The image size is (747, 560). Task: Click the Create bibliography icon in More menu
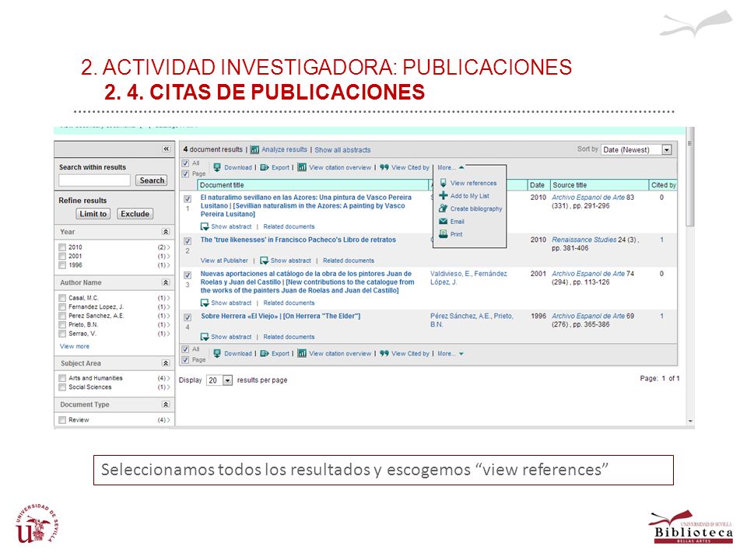click(x=443, y=208)
